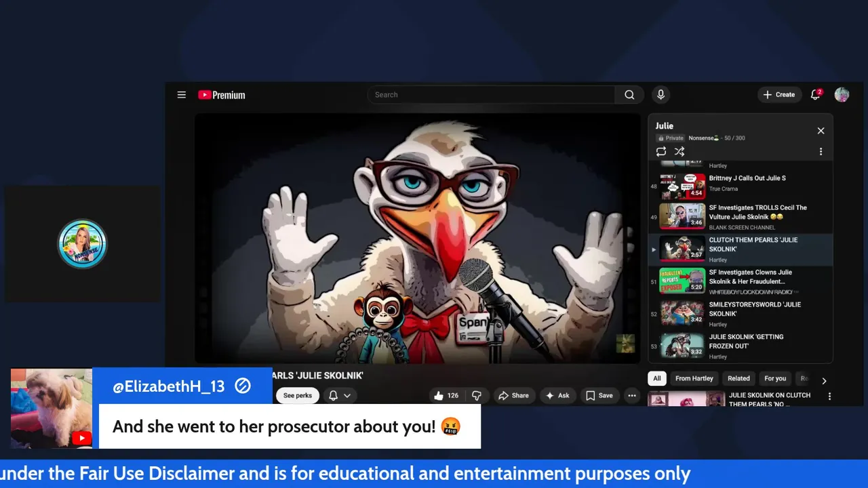Save the video to a playlist
This screenshot has width=868, height=488.
click(599, 396)
